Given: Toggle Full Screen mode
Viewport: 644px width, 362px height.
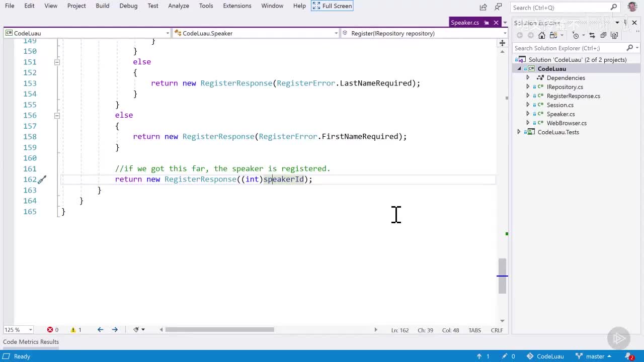Looking at the screenshot, I should pyautogui.click(x=333, y=6).
